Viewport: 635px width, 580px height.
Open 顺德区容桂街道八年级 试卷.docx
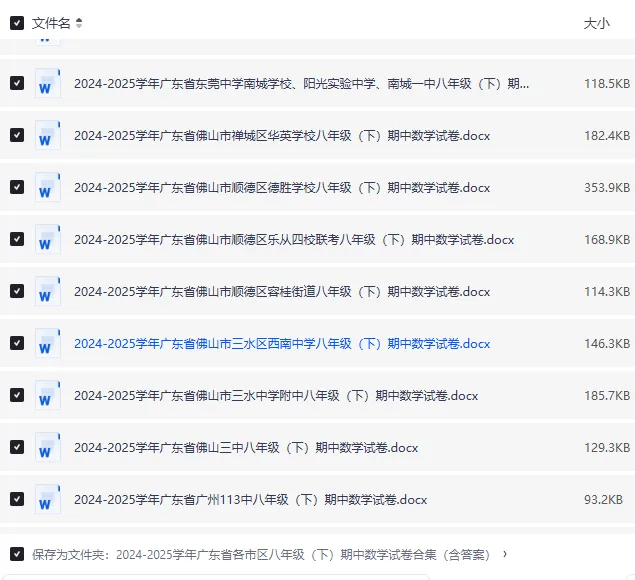pos(282,292)
